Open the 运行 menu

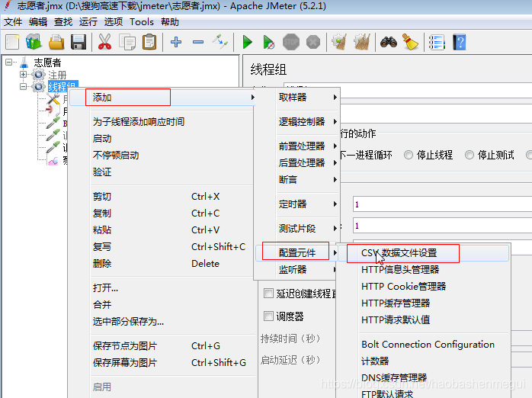tap(88, 22)
